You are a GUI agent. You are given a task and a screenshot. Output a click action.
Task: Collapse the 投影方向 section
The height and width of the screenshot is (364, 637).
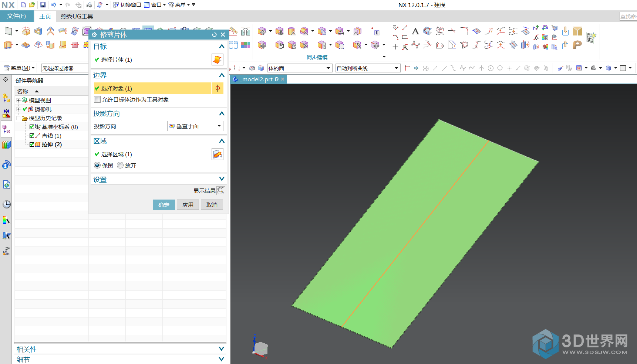click(222, 114)
